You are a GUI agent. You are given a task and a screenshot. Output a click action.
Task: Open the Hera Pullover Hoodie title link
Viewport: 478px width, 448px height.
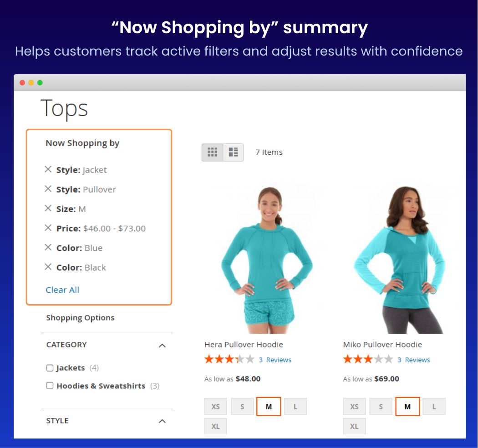point(244,344)
